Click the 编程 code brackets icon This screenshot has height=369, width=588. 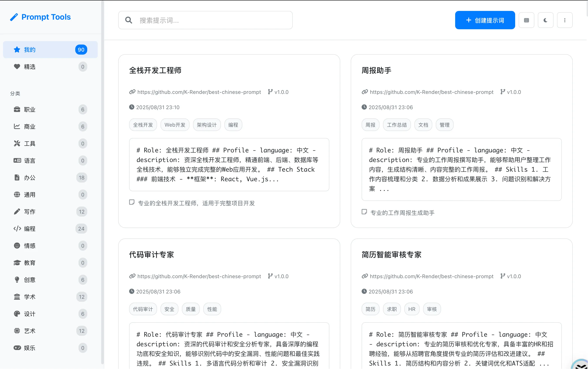click(x=17, y=229)
